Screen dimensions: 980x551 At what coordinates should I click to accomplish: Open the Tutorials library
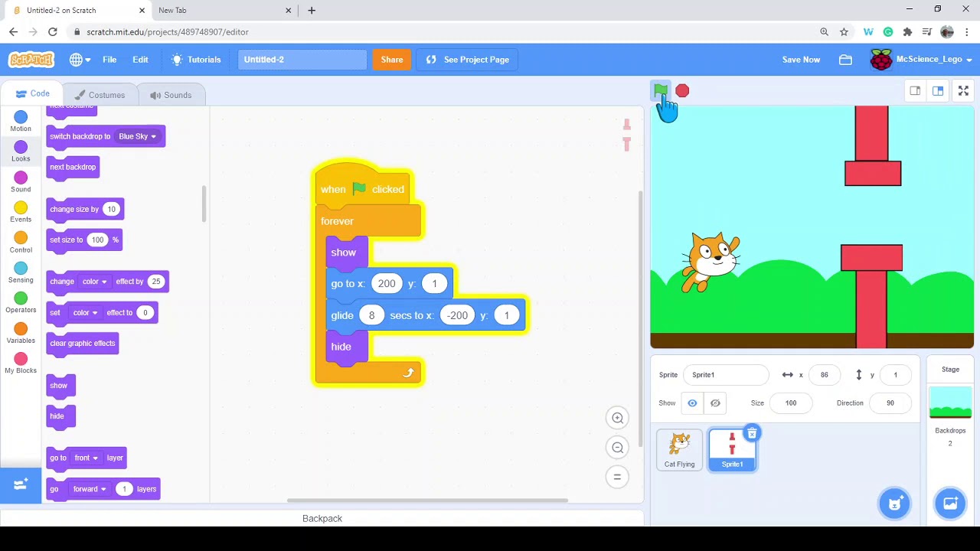(197, 59)
